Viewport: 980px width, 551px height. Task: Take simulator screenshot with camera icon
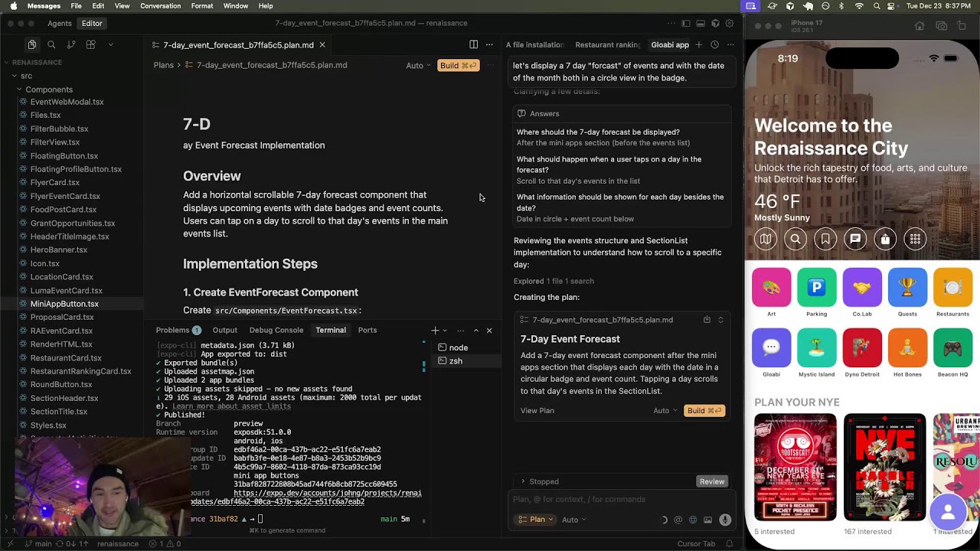pyautogui.click(x=941, y=25)
